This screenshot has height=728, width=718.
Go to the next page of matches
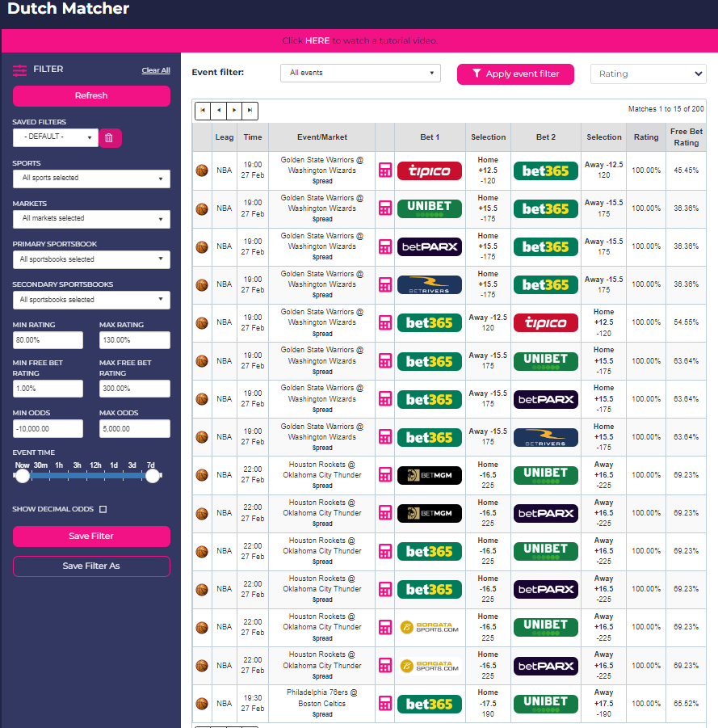pos(234,110)
